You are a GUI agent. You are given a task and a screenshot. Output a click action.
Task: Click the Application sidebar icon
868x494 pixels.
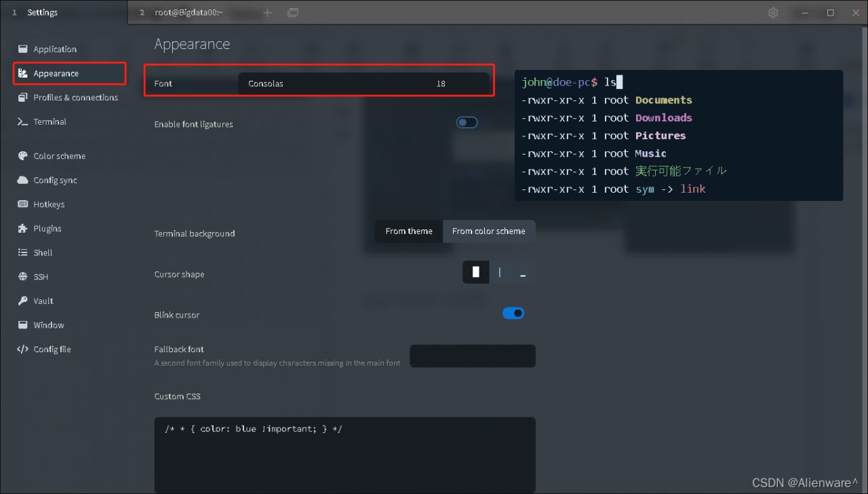tap(22, 49)
